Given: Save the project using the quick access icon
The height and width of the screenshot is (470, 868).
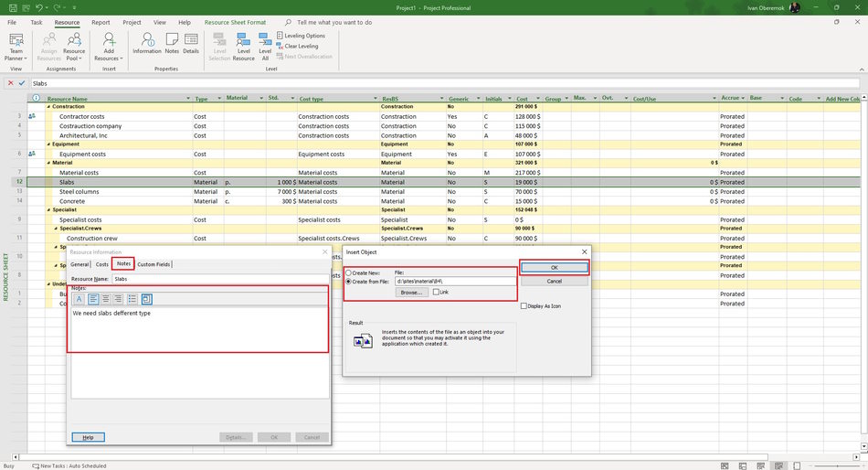Looking at the screenshot, I should point(13,7).
